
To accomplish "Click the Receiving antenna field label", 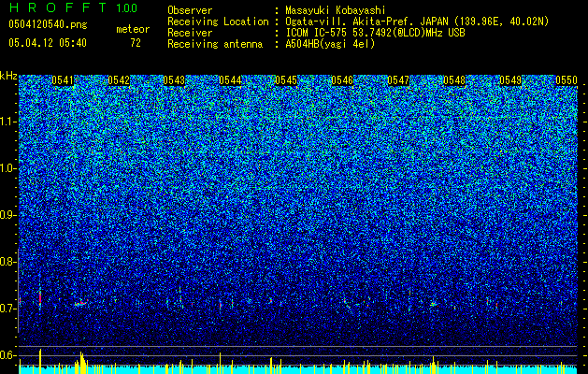I will 215,44.
